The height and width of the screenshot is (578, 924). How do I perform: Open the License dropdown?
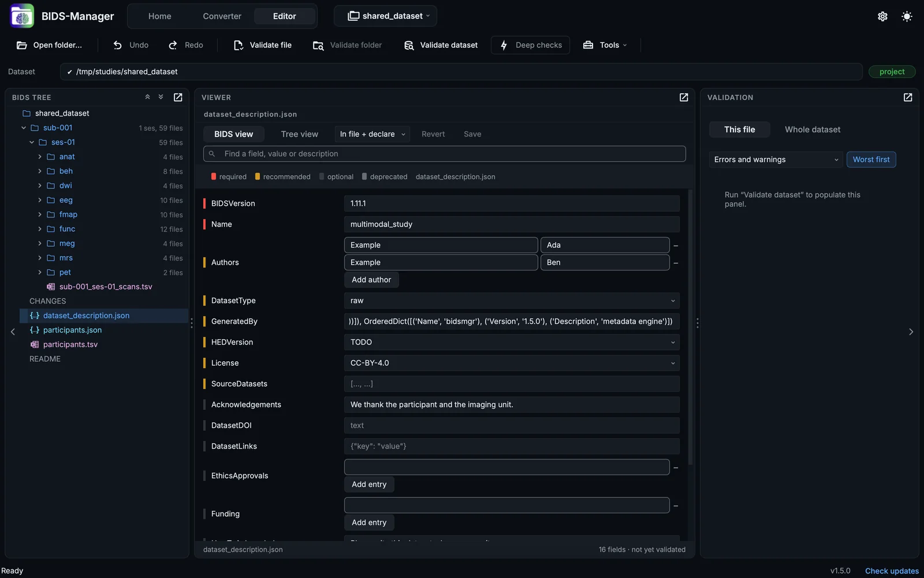pos(512,363)
